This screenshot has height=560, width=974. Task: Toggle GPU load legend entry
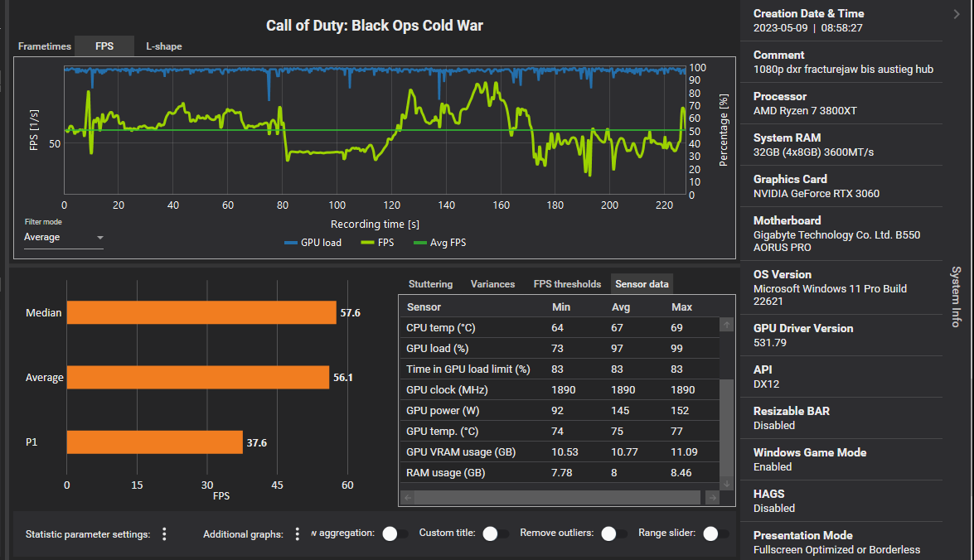pyautogui.click(x=313, y=243)
